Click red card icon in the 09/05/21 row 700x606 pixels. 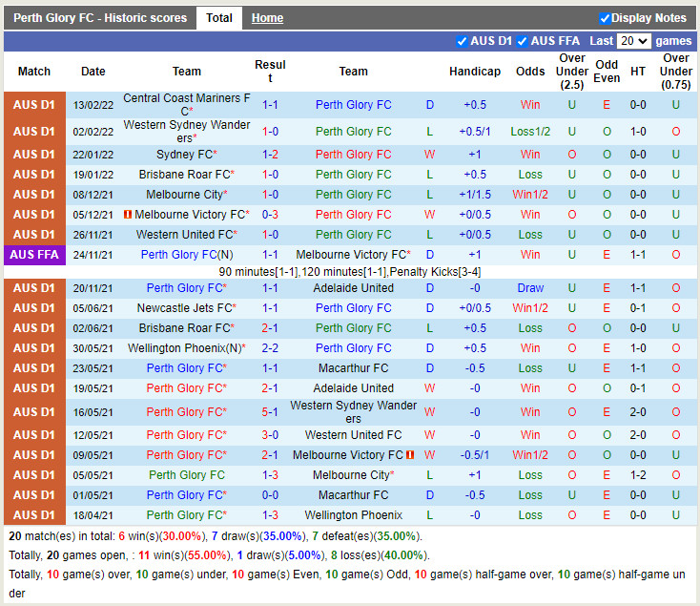tap(410, 455)
